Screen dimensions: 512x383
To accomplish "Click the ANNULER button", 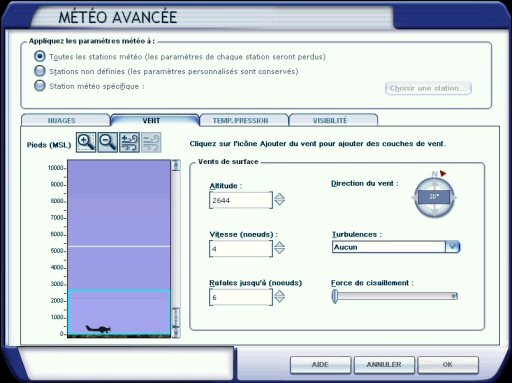I will 384,365.
